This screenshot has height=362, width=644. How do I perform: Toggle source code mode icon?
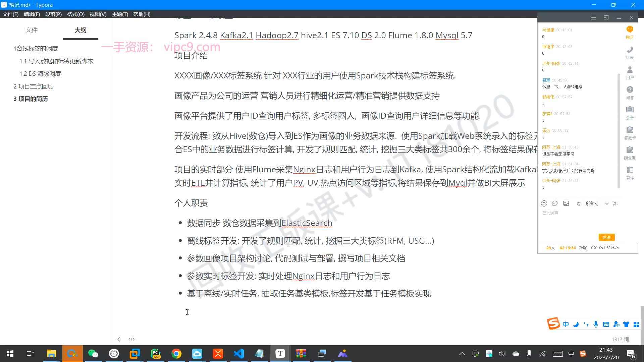point(131,339)
